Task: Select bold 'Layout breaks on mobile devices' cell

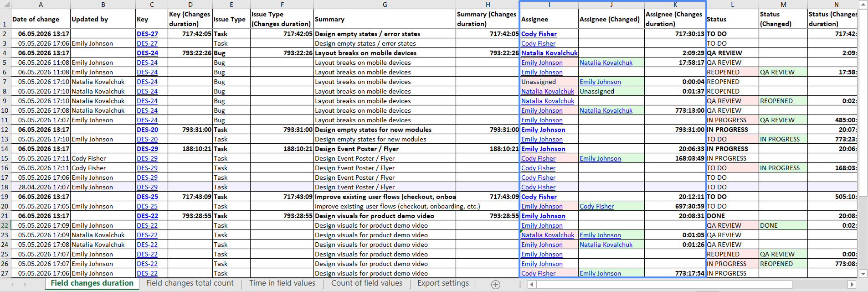Action: click(385, 53)
